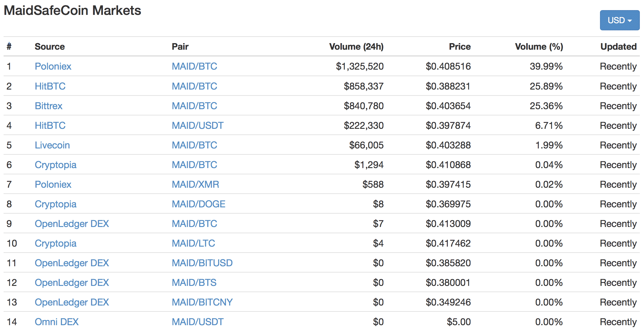Open Cryptopia link in row 6
The height and width of the screenshot is (332, 644).
point(56,165)
